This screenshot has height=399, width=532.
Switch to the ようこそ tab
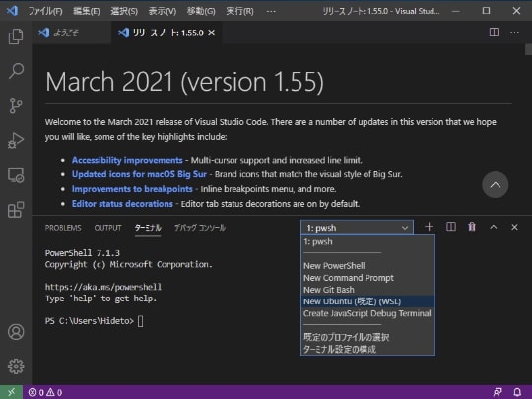[72, 33]
